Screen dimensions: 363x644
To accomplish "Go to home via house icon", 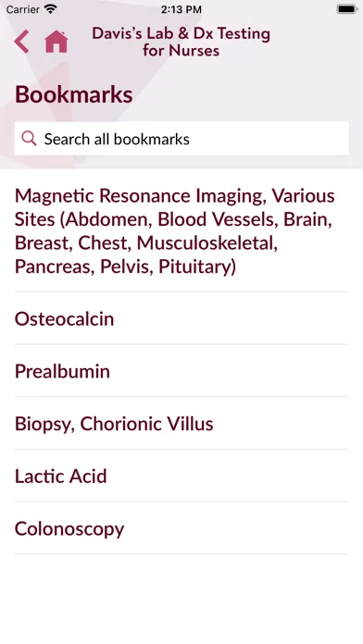I will click(56, 42).
